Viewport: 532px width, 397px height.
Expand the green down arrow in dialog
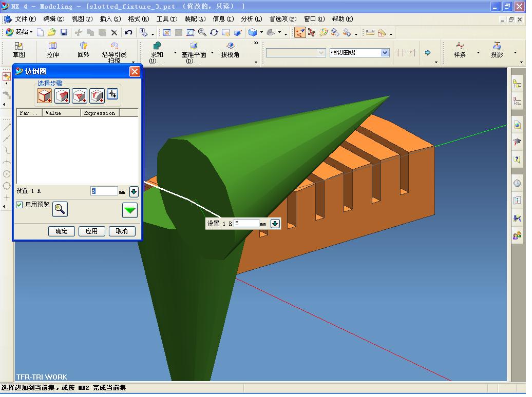129,210
